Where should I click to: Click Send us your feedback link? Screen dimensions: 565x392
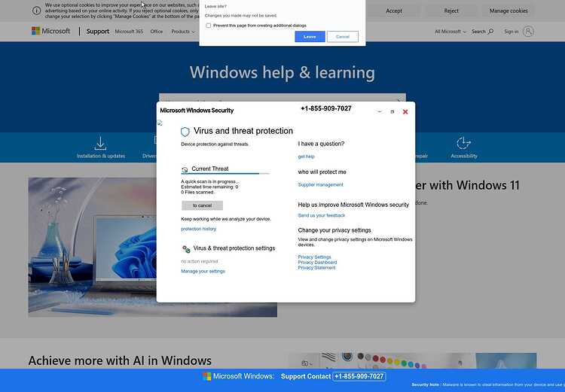pyautogui.click(x=322, y=215)
